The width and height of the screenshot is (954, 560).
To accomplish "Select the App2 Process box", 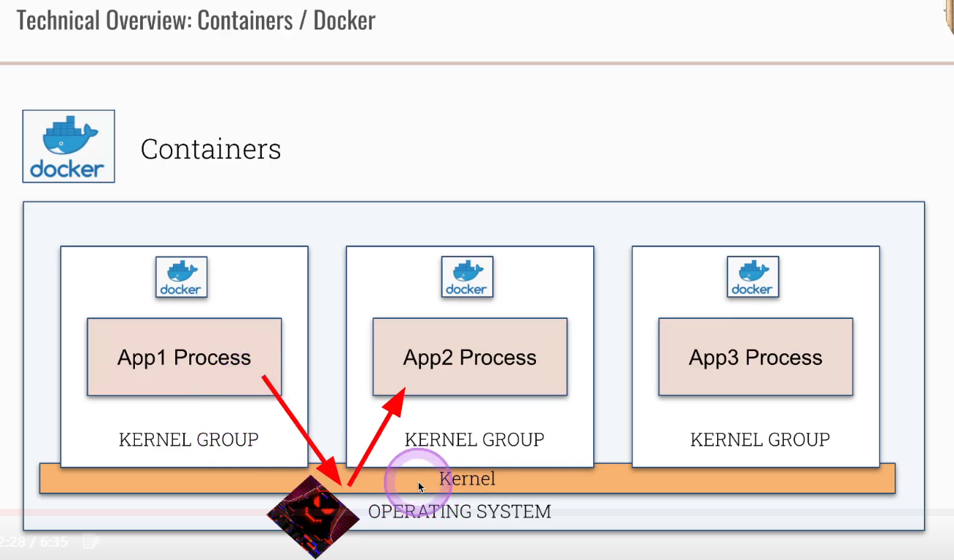I will point(470,357).
